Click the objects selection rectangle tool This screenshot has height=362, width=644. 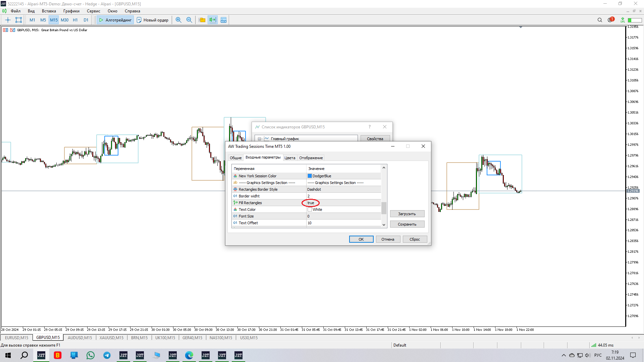tap(19, 20)
